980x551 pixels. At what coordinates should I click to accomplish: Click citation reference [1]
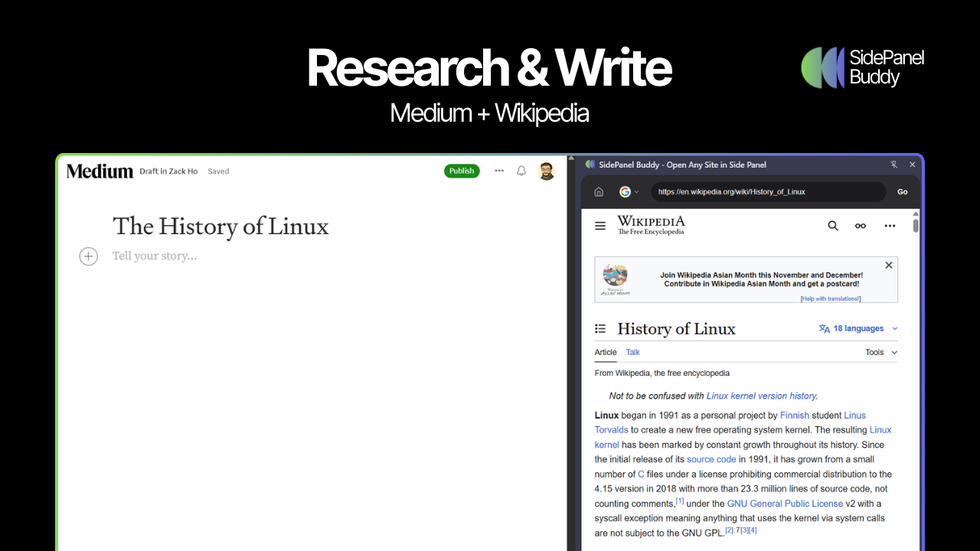680,500
